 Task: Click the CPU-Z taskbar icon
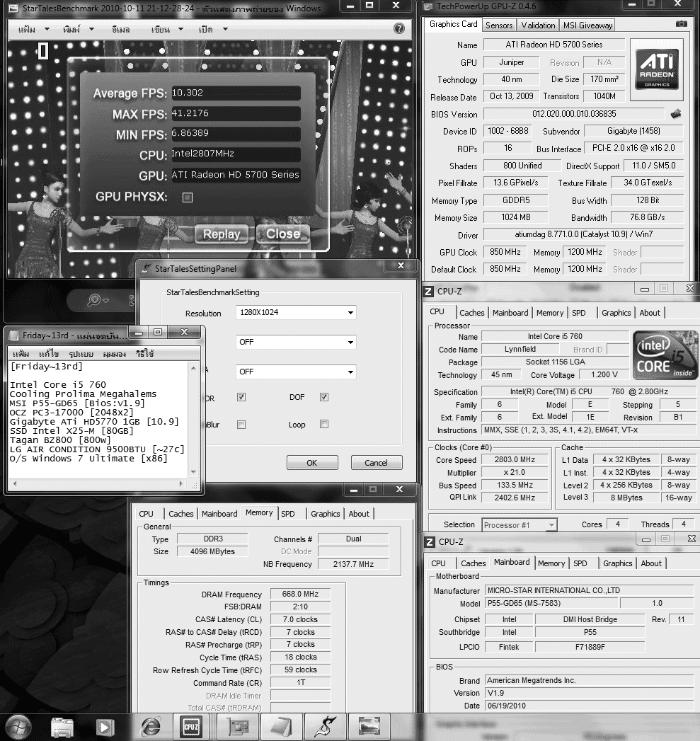(x=191, y=727)
